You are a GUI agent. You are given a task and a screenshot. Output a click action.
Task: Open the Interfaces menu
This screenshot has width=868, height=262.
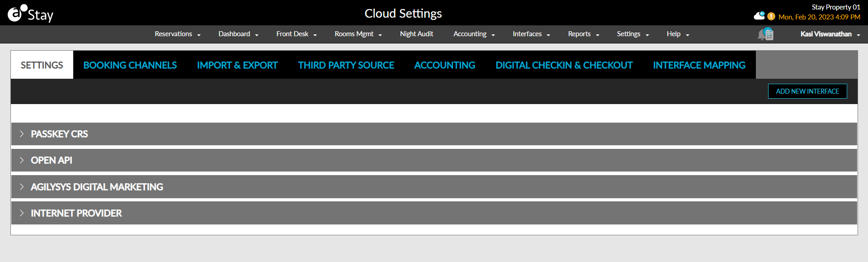tap(531, 34)
